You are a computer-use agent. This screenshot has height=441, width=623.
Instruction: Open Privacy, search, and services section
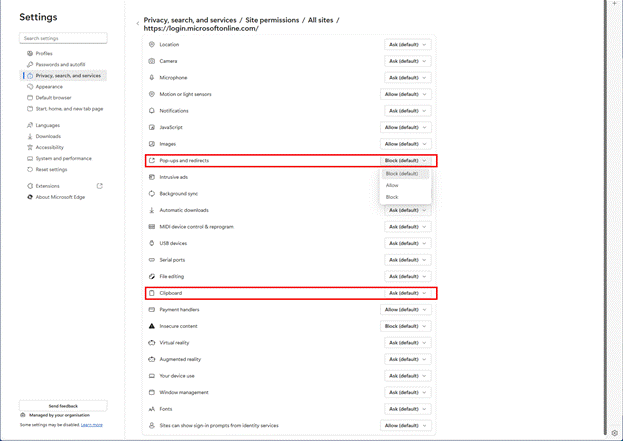coord(69,75)
